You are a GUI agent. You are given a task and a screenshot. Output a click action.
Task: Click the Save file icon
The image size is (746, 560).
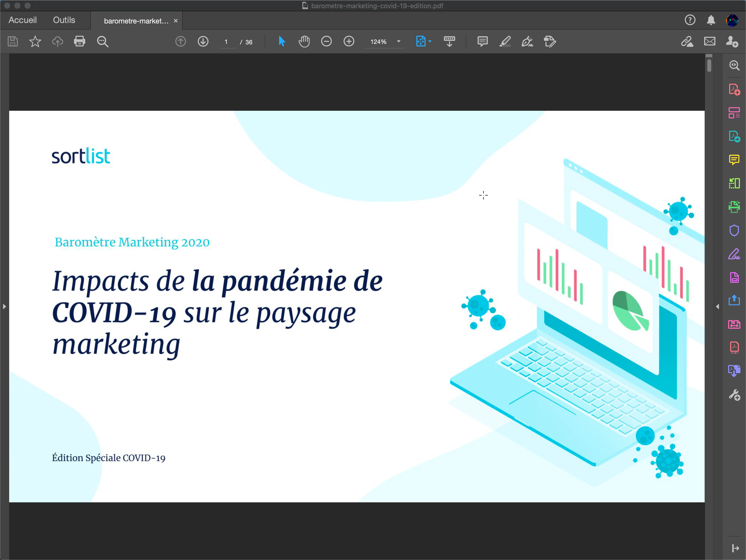(x=13, y=42)
